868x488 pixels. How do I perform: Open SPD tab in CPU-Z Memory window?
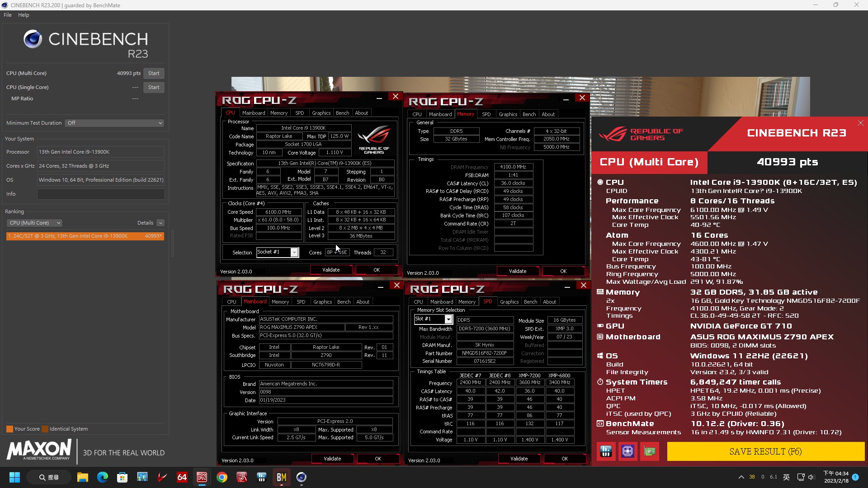click(x=486, y=114)
